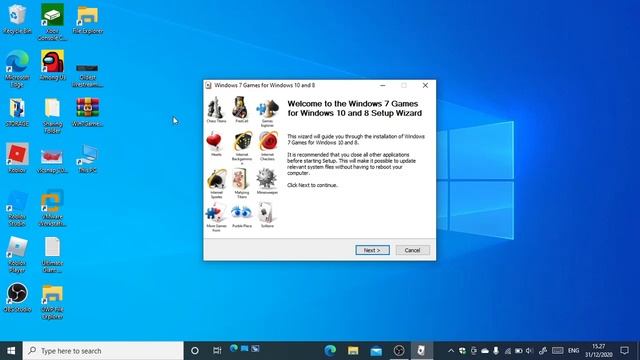Select the Ultimate Giant text file icon

pyautogui.click(x=52, y=255)
